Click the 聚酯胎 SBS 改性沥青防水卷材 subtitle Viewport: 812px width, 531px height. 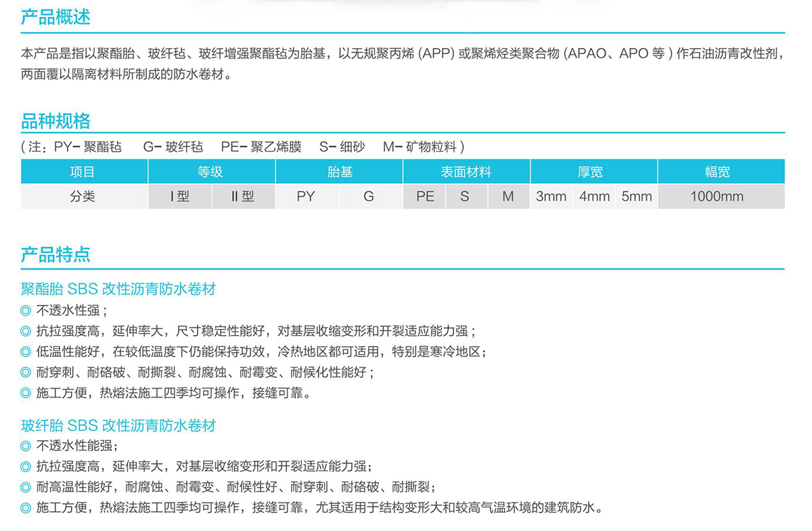(118, 289)
